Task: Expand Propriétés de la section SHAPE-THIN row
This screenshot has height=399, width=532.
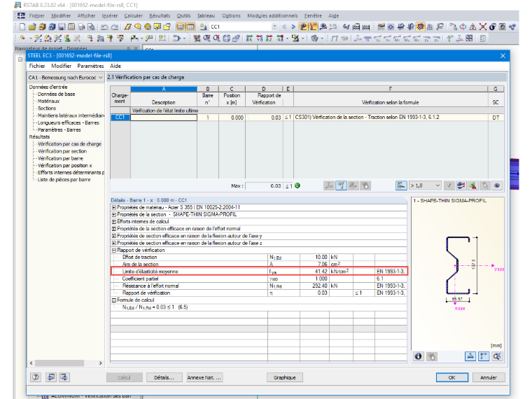Action: tap(114, 214)
